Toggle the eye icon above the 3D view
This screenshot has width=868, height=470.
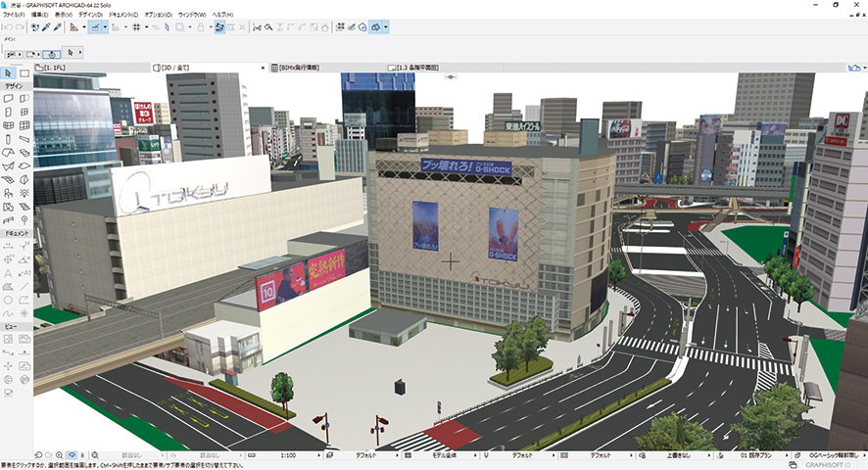(451, 77)
